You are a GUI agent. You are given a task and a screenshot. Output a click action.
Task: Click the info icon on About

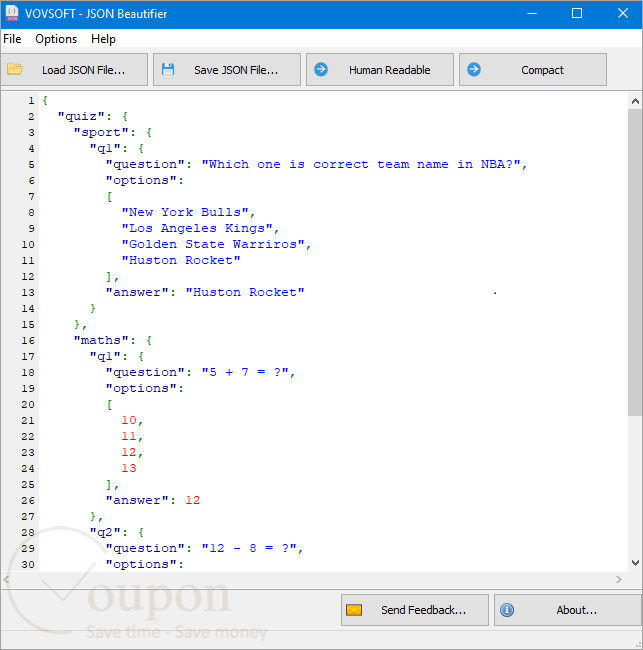click(507, 610)
